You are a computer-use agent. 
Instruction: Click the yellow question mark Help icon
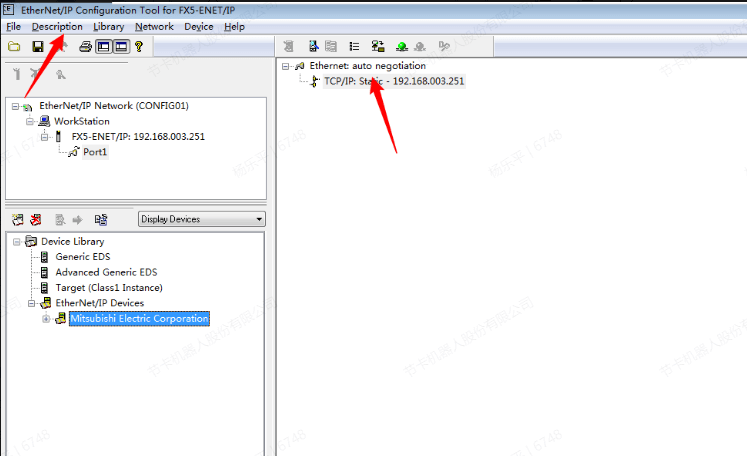coord(139,46)
